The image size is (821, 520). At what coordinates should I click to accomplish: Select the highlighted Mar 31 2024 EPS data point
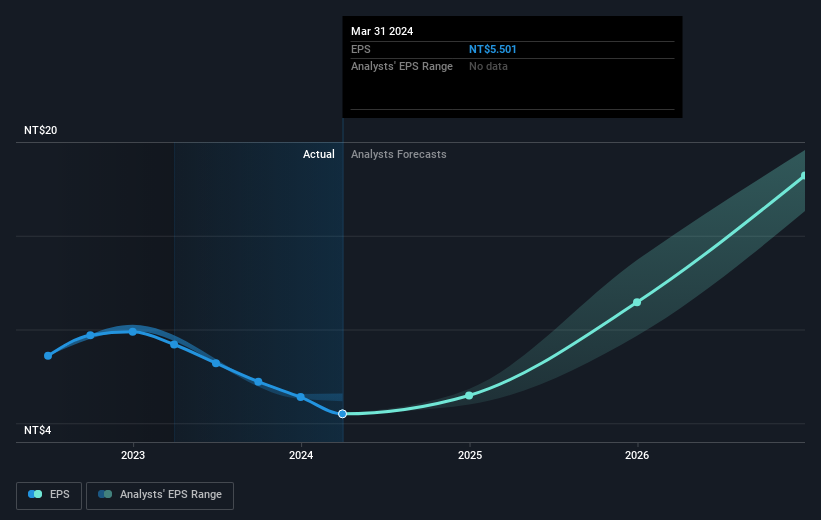(x=342, y=414)
